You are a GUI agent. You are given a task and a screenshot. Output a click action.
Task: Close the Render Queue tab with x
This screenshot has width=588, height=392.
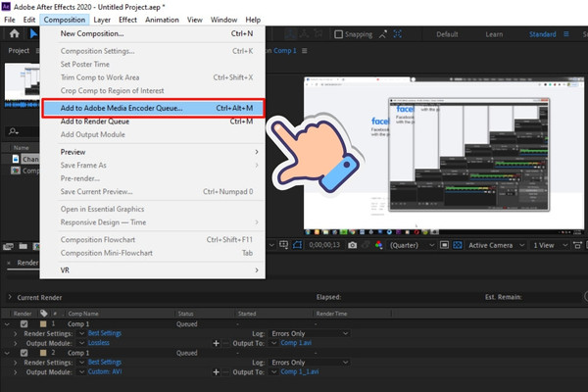9,263
